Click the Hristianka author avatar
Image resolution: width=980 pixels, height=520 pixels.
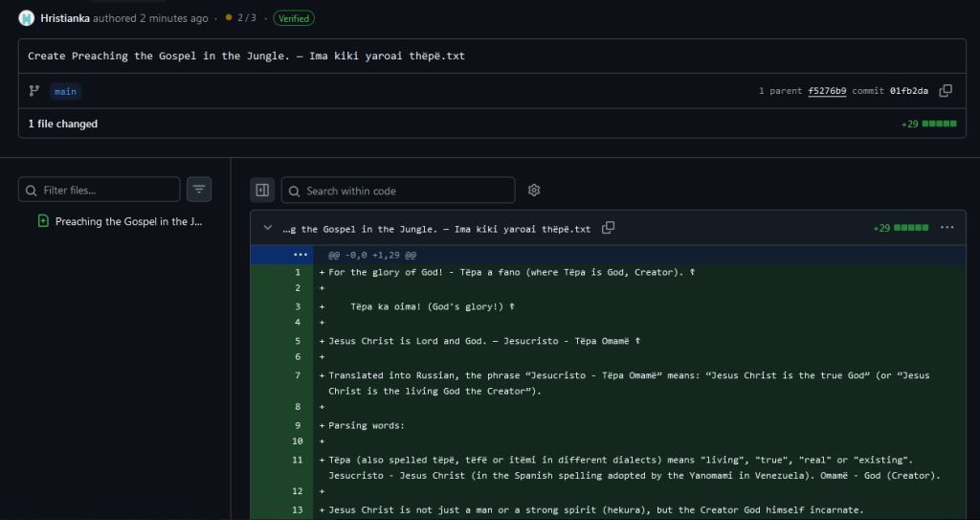[x=26, y=18]
